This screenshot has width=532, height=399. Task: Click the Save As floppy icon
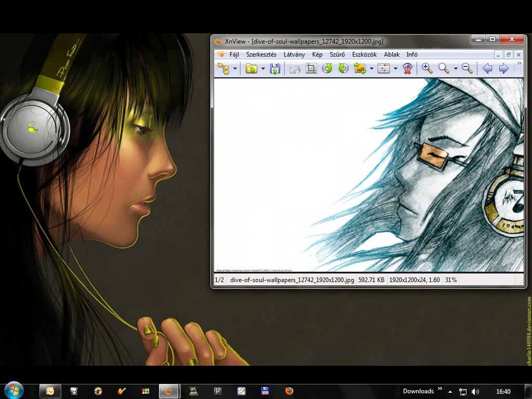click(275, 69)
